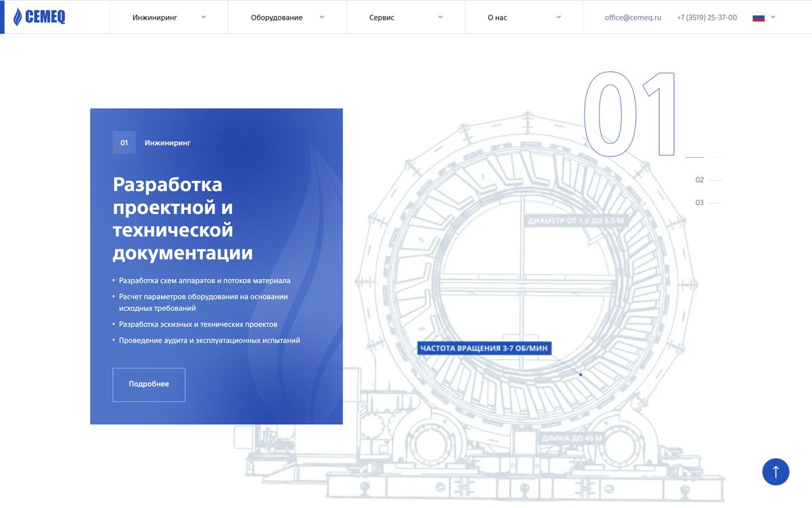Screen dimensions: 812x508
Task: Click the heading "Разработка проектной и технической документации"
Action: click(x=183, y=219)
